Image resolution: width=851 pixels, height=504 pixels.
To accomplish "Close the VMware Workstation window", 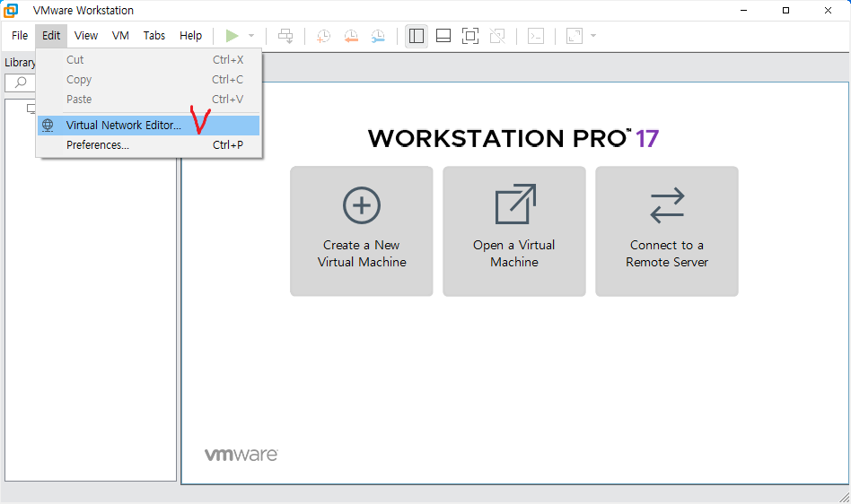I will tap(828, 10).
